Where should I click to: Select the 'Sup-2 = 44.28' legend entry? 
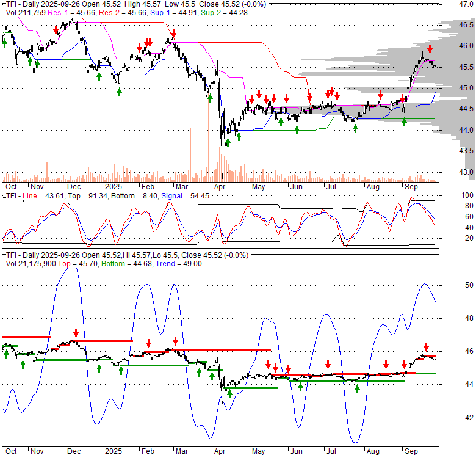pos(225,13)
